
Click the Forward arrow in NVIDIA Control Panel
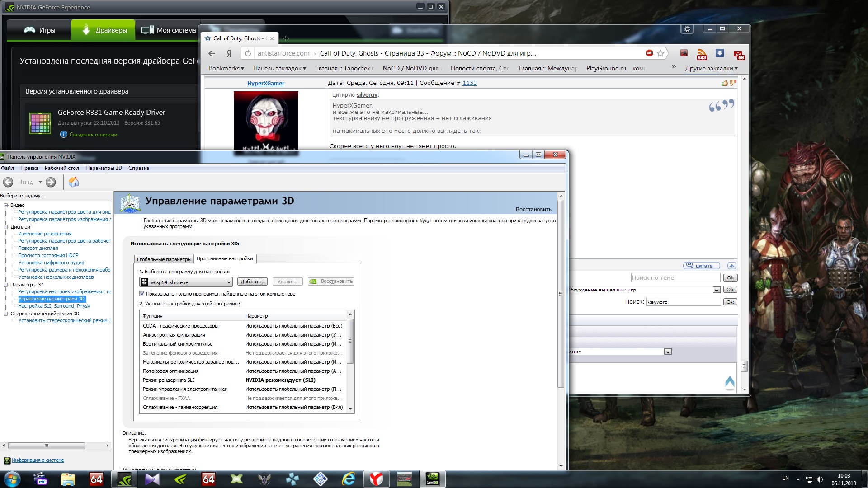click(x=51, y=182)
